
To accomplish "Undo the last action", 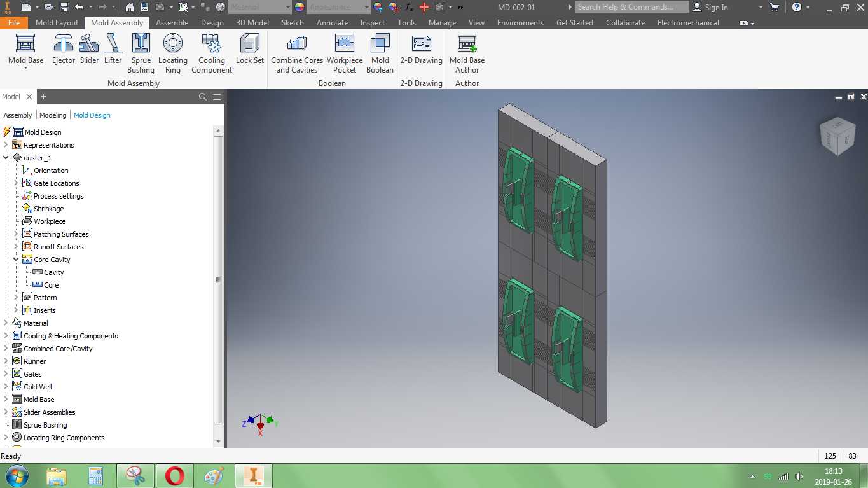I will pyautogui.click(x=79, y=8).
